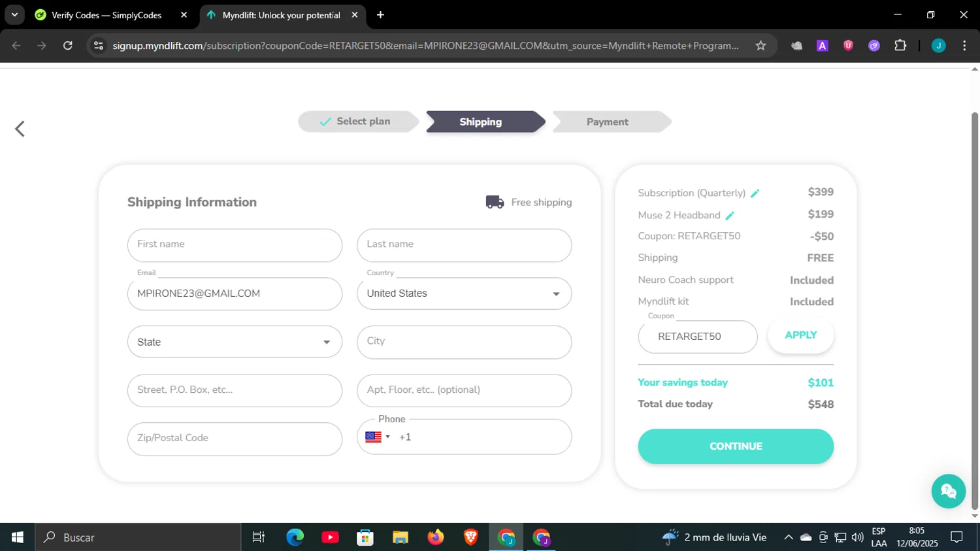Click the taskbar clock showing 8:05
The width and height of the screenshot is (980, 551).
tap(917, 537)
